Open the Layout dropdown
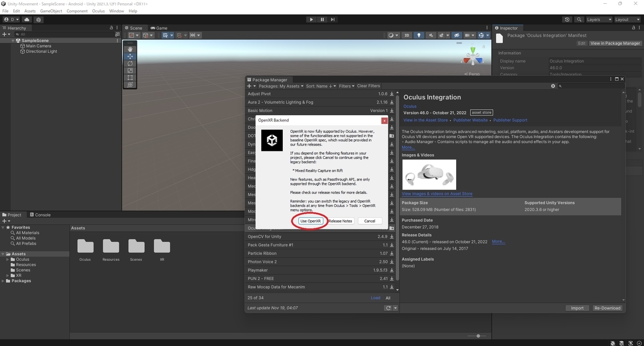This screenshot has height=346, width=644. (627, 19)
